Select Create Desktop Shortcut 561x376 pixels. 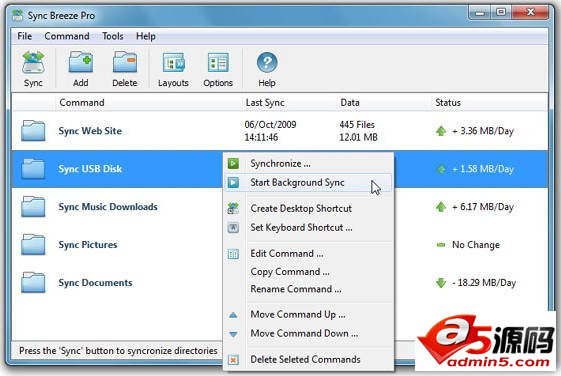click(308, 208)
